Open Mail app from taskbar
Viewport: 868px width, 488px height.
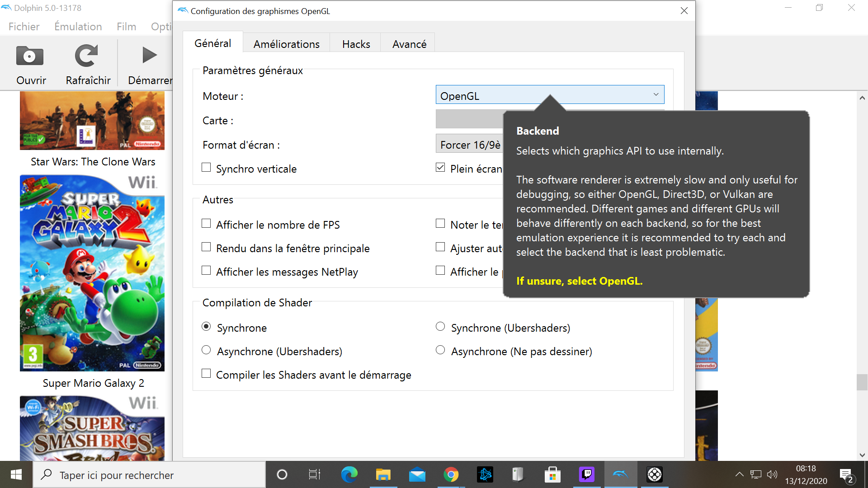[x=417, y=475]
